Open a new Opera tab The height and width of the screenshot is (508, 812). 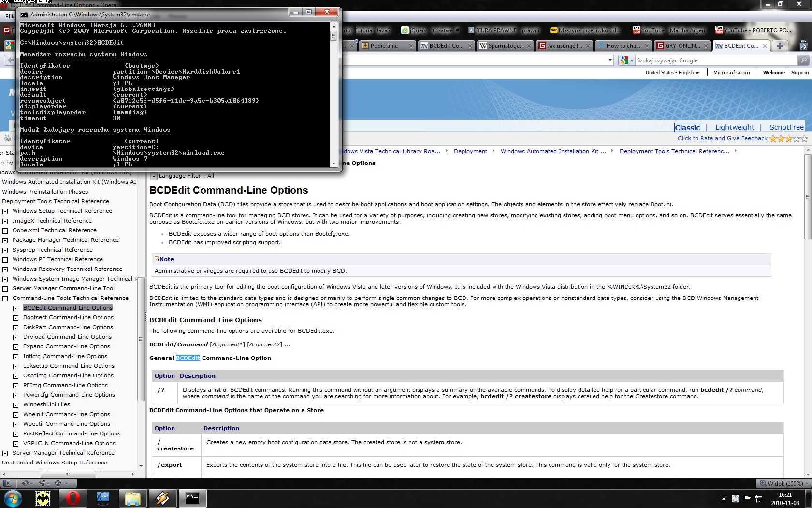tap(780, 46)
